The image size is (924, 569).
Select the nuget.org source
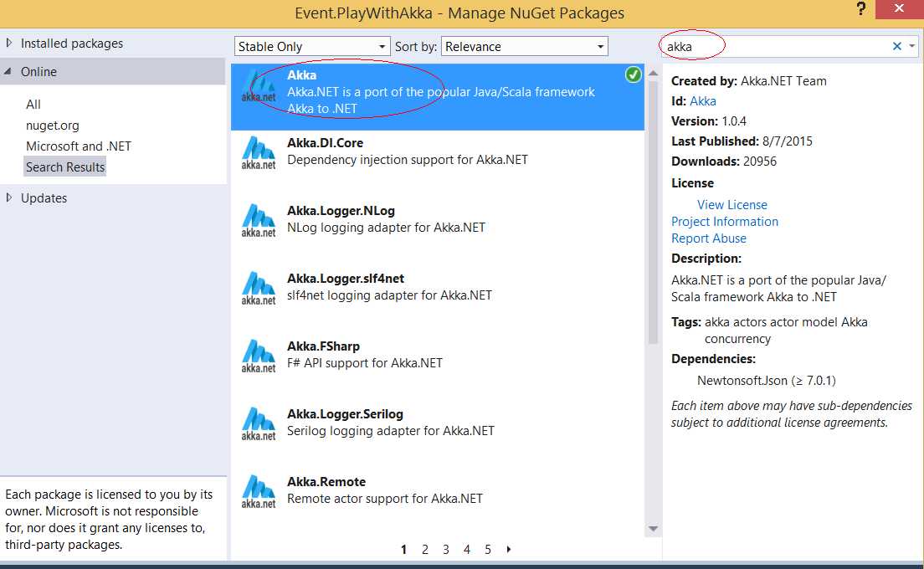click(x=53, y=126)
